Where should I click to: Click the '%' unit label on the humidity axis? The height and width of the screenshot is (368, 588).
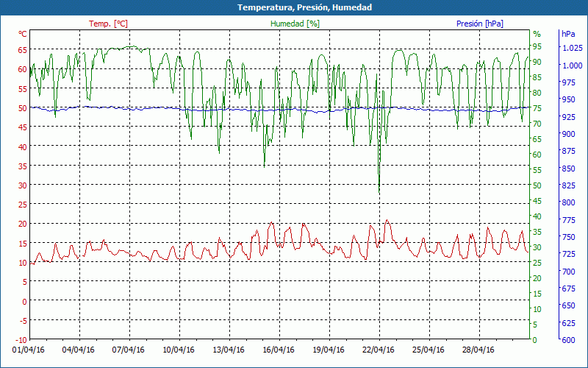pyautogui.click(x=537, y=34)
